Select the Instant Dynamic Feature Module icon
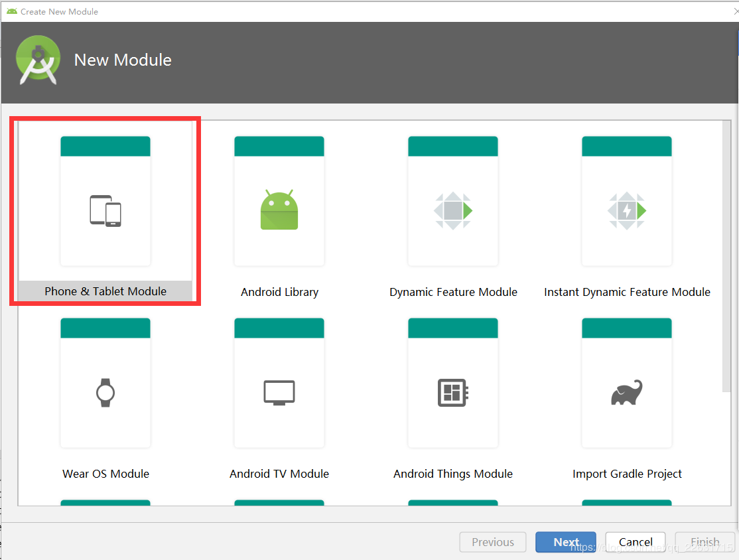 [x=627, y=211]
